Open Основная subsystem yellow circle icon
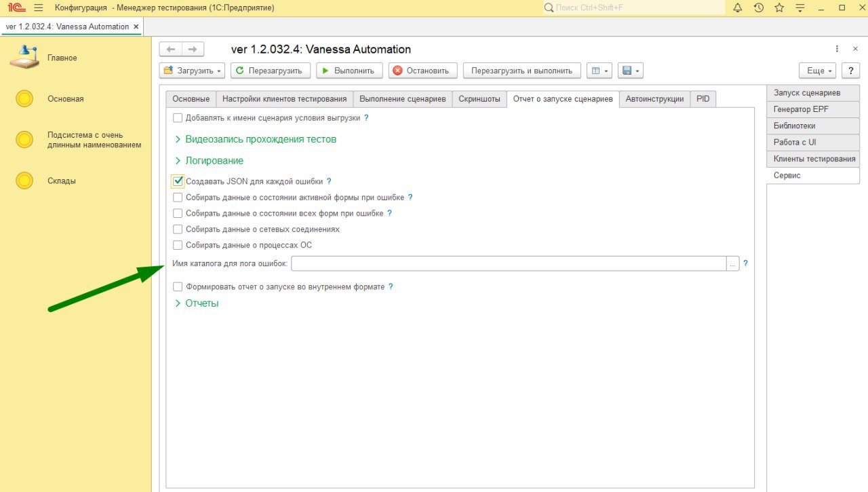This screenshot has height=492, width=868. point(24,98)
